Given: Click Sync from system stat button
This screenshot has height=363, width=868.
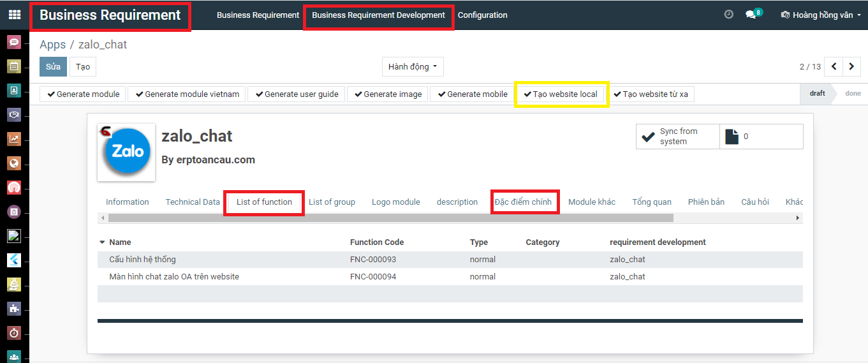Looking at the screenshot, I should coord(678,137).
